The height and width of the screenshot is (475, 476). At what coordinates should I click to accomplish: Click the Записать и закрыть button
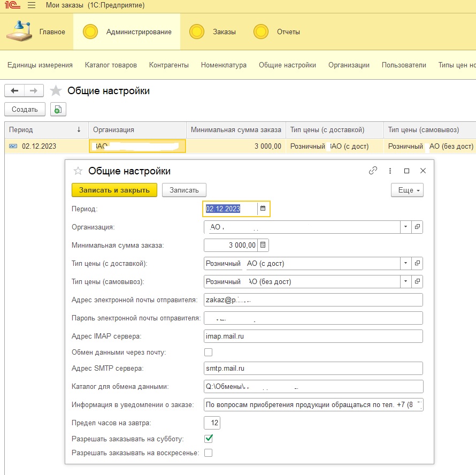tap(114, 190)
